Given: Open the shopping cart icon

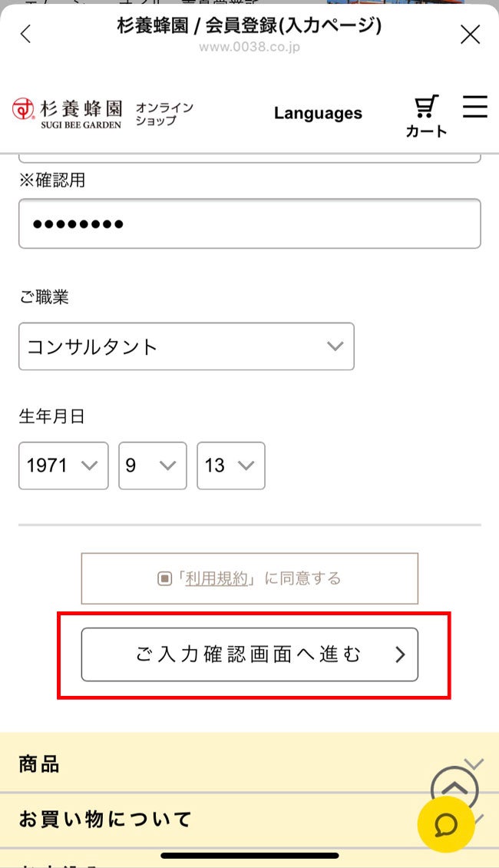Looking at the screenshot, I should 426,115.
